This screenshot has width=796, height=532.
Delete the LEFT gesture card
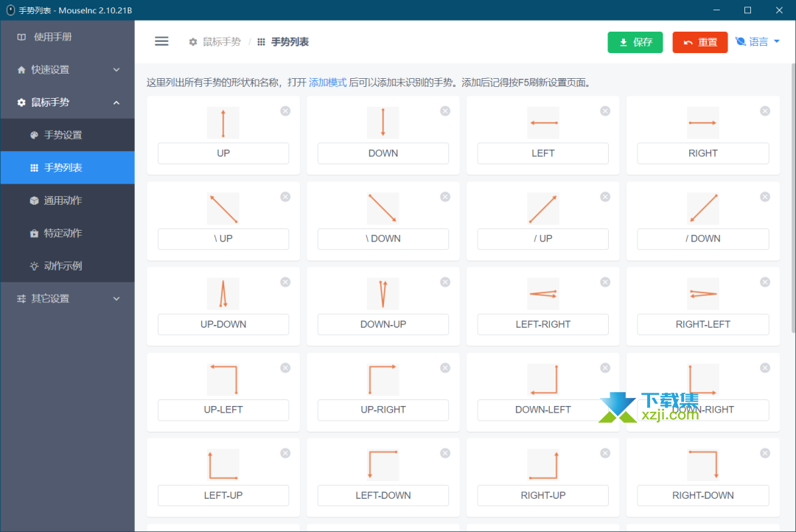605,111
